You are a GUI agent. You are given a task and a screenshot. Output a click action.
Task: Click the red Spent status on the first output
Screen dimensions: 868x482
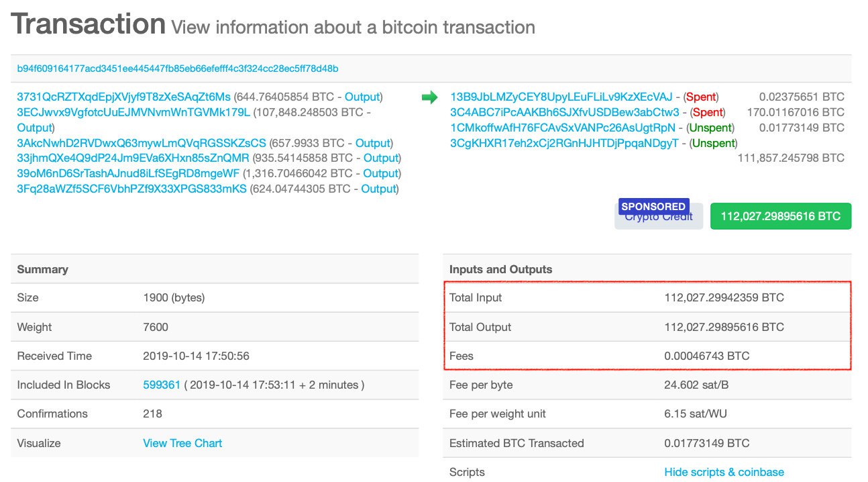(700, 97)
